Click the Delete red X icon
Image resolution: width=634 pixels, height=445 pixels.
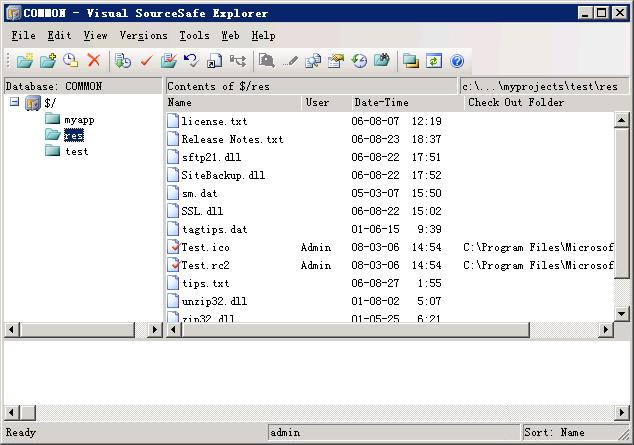94,61
